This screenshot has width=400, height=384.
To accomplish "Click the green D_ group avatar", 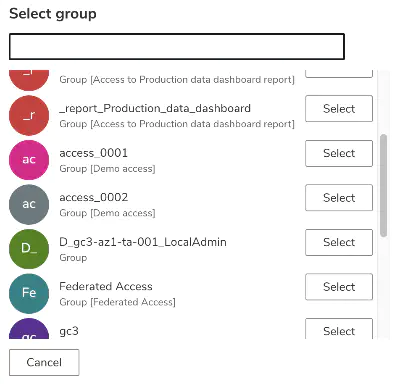I will 29,249.
